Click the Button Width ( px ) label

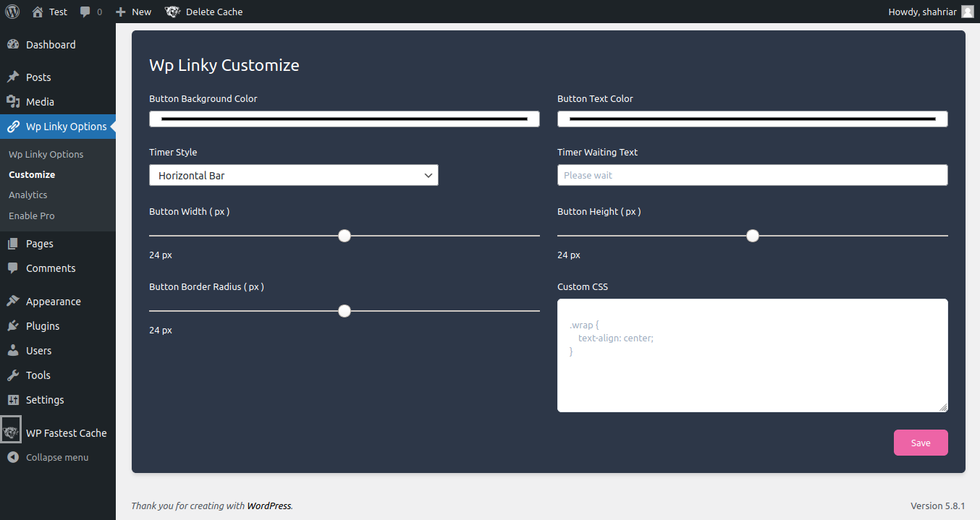click(190, 211)
